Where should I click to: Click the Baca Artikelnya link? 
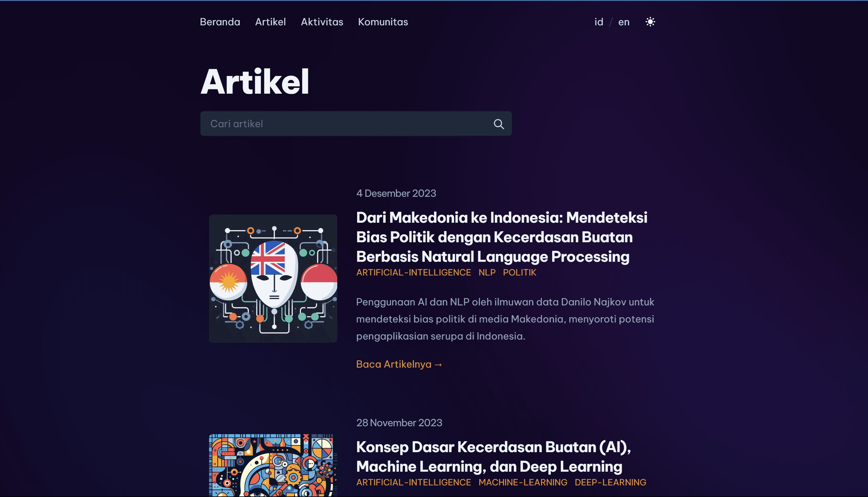coord(399,364)
